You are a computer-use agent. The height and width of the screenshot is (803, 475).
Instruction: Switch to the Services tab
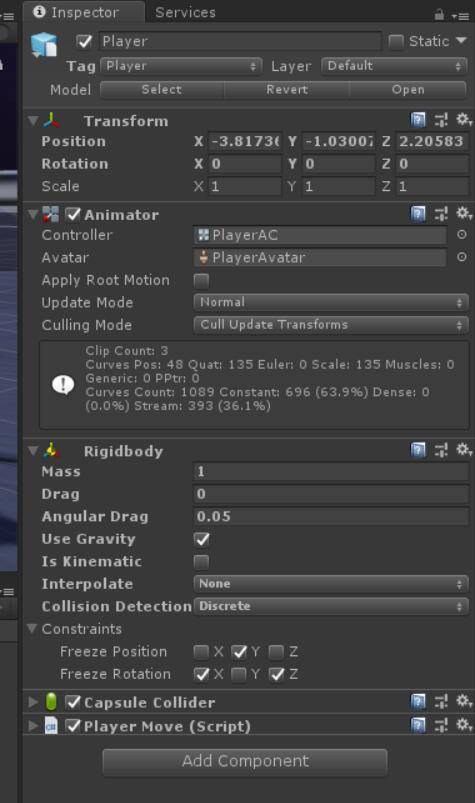point(185,12)
